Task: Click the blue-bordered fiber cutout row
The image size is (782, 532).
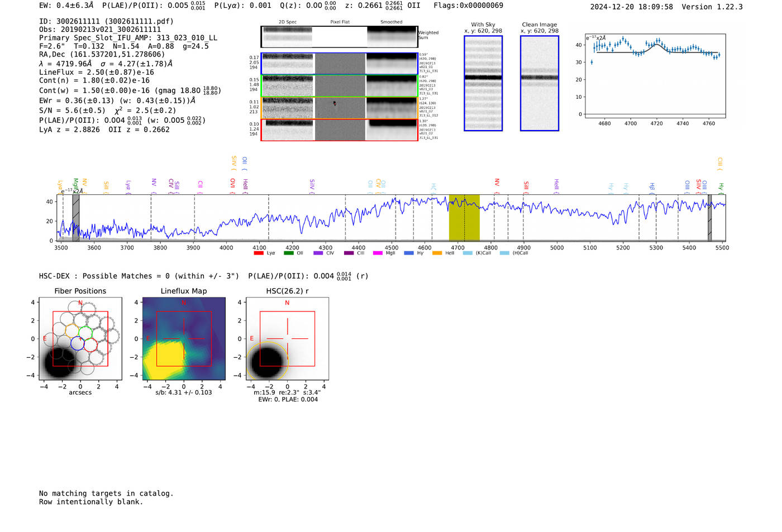Action: [x=339, y=64]
